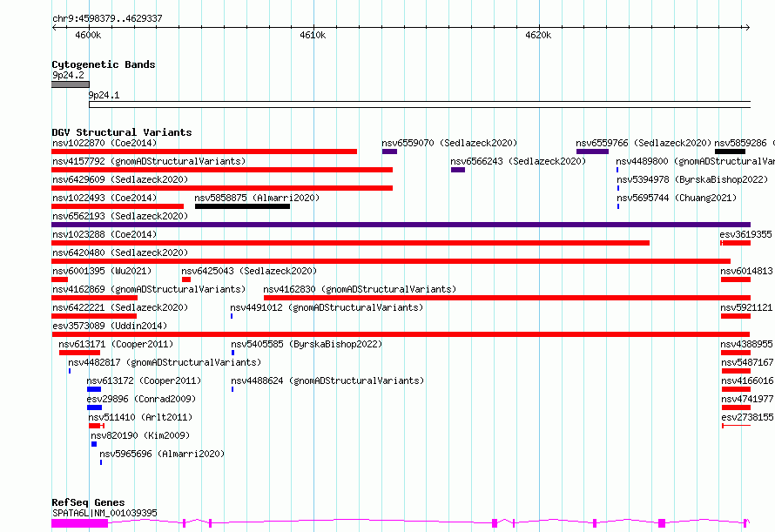Image resolution: width=775 pixels, height=532 pixels.
Task: Click nsv4388955 variant label
Action: click(x=746, y=344)
